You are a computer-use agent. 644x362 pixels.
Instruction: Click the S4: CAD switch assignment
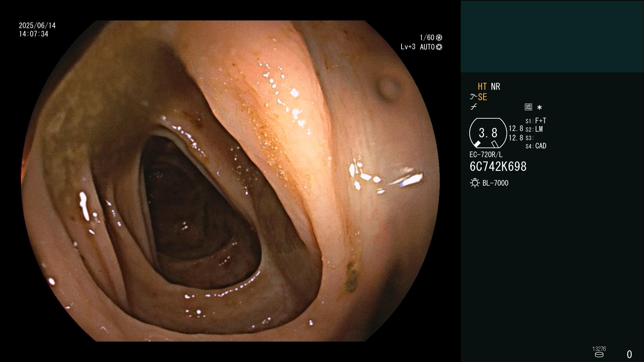(536, 146)
